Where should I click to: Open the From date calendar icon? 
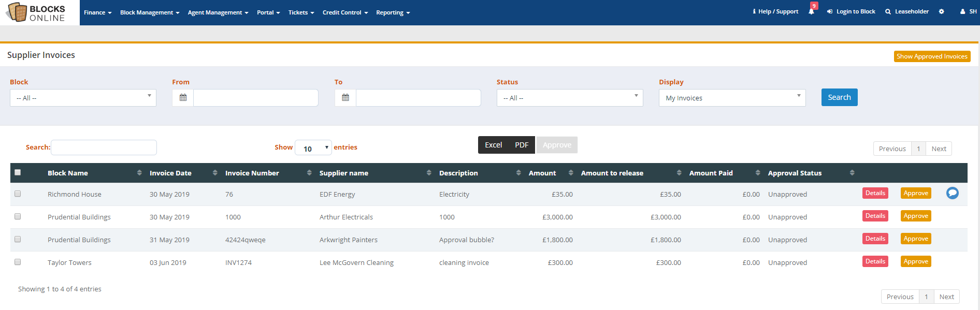pyautogui.click(x=183, y=98)
